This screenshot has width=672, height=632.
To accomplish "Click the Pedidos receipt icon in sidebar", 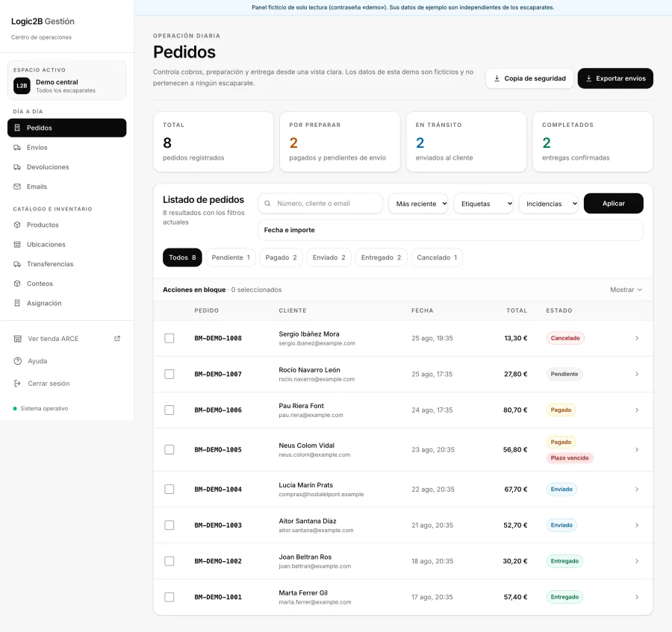I will click(17, 128).
